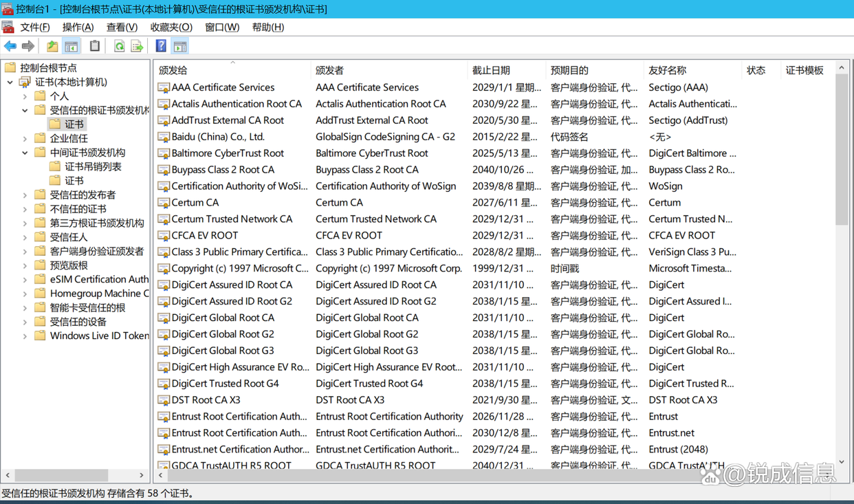The image size is (854, 504).
Task: Click the up-one-level folder icon
Action: pos(52,46)
